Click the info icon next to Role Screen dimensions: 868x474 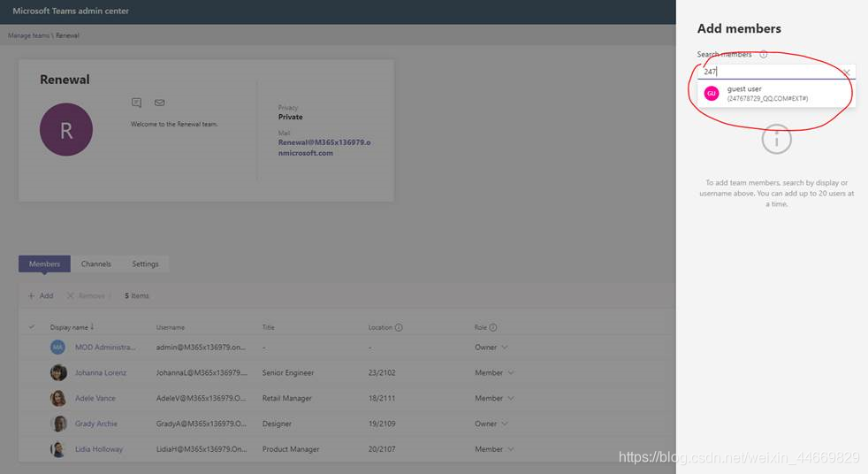pos(492,327)
